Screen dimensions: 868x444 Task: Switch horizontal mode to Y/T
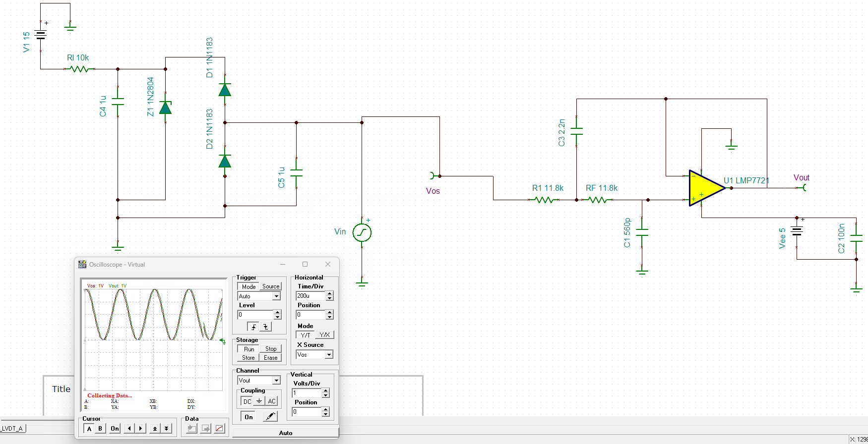click(306, 335)
